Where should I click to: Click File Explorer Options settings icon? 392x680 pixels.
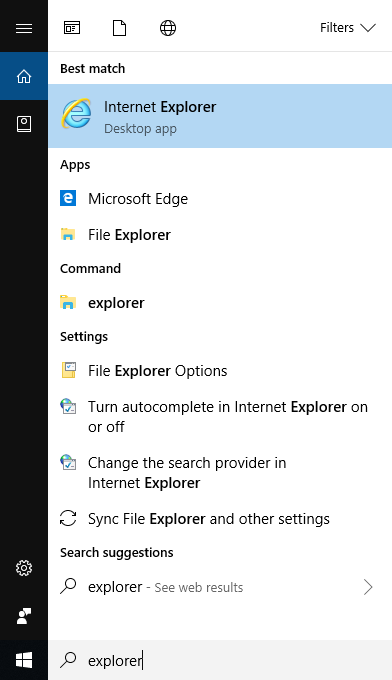pos(69,370)
